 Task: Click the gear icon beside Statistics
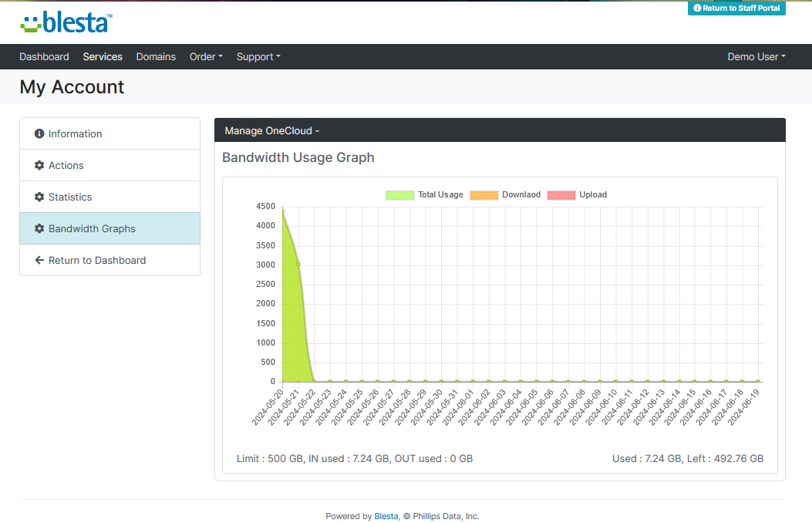click(39, 197)
